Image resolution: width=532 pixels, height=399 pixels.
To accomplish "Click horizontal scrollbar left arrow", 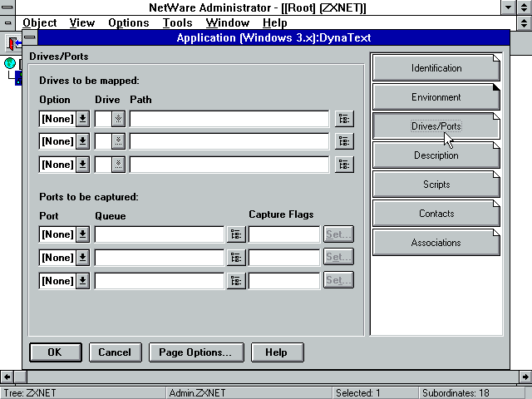I will [x=7, y=377].
